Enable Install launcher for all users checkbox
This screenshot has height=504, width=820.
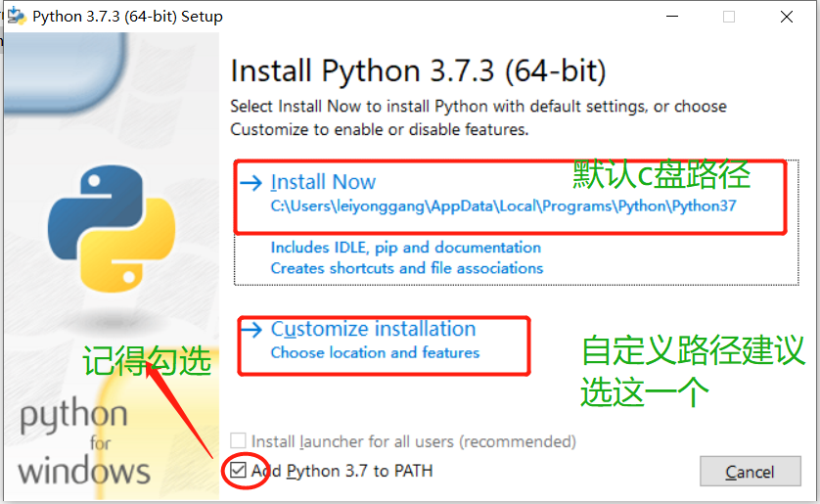(x=238, y=440)
